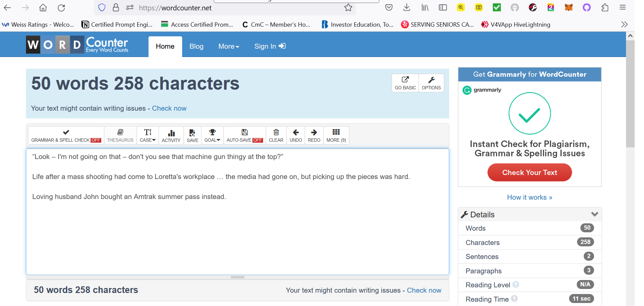The width and height of the screenshot is (644, 306).
Task: Click inside the text editor area
Action: tap(237, 212)
